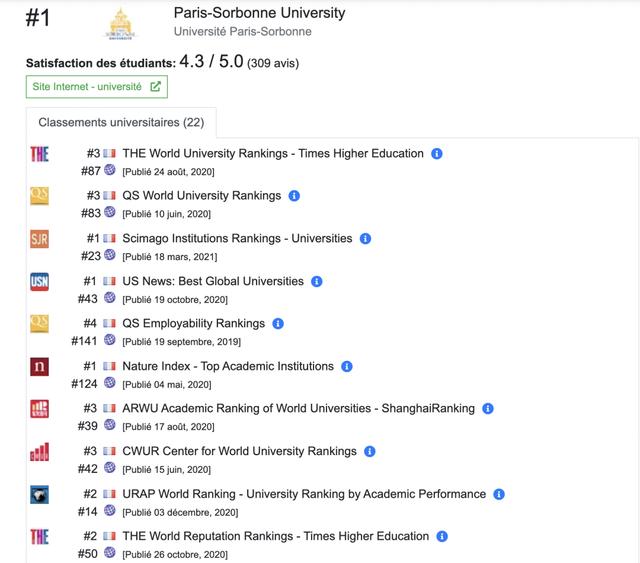Click the CWUR bar chart logo
The width and height of the screenshot is (640, 563).
40,452
